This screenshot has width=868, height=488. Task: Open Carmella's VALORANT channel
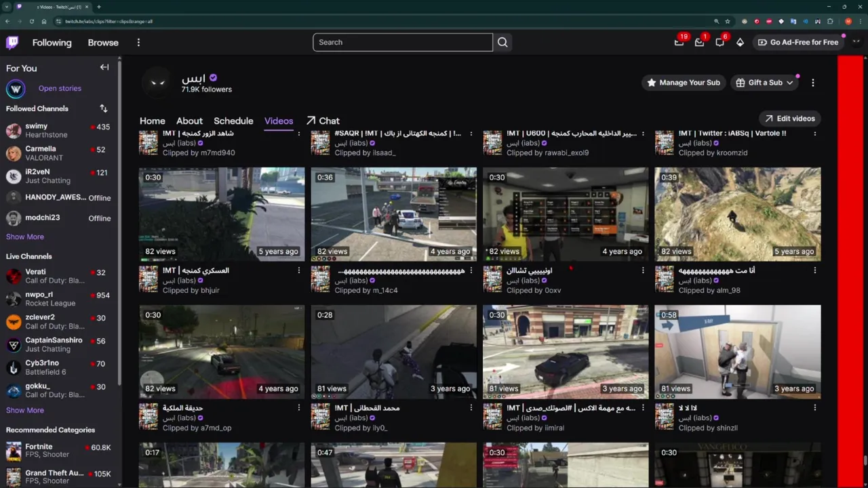[58, 153]
